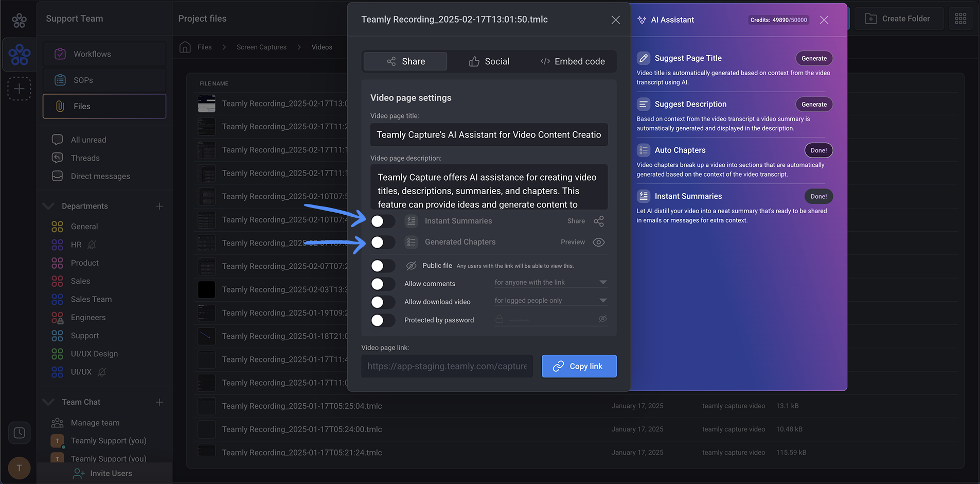Click the Copy link button
Screen dimensions: 980x484
point(579,366)
